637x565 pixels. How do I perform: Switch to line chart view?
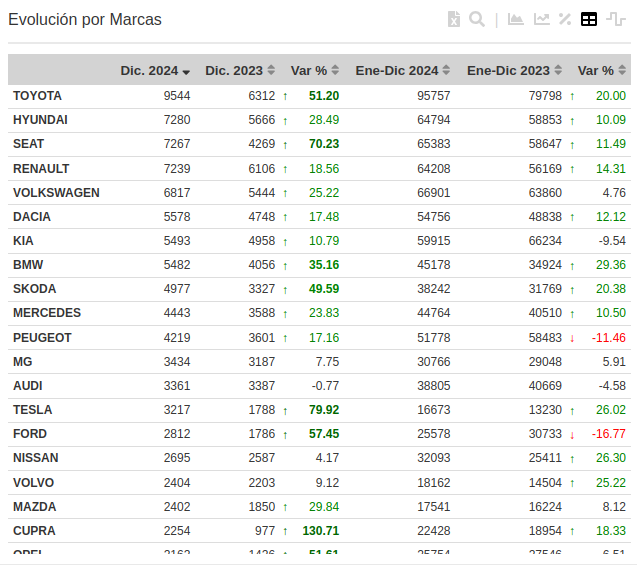pos(542,19)
